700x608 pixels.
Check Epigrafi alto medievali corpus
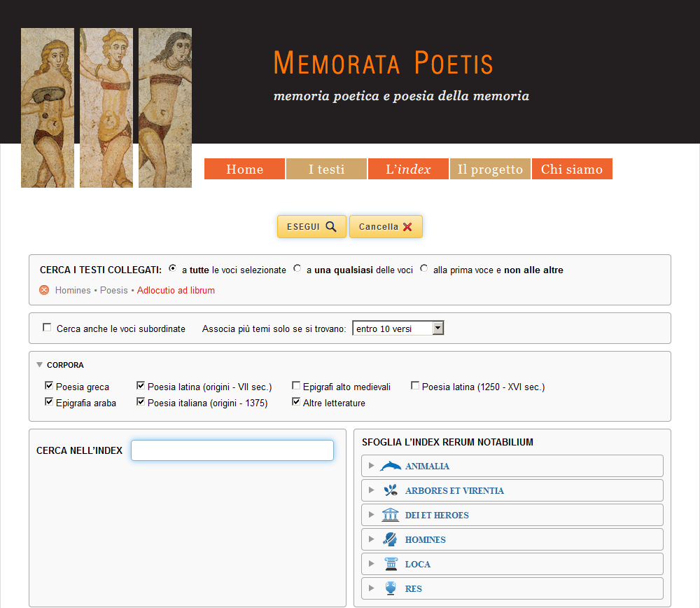pyautogui.click(x=296, y=385)
